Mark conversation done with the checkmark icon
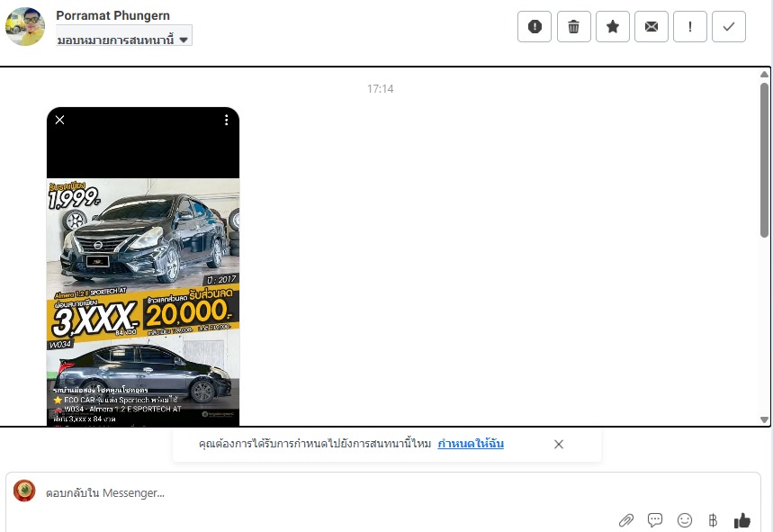 (729, 27)
